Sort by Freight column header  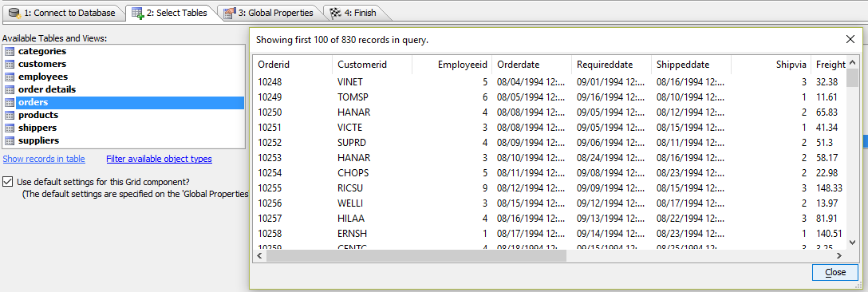click(829, 65)
